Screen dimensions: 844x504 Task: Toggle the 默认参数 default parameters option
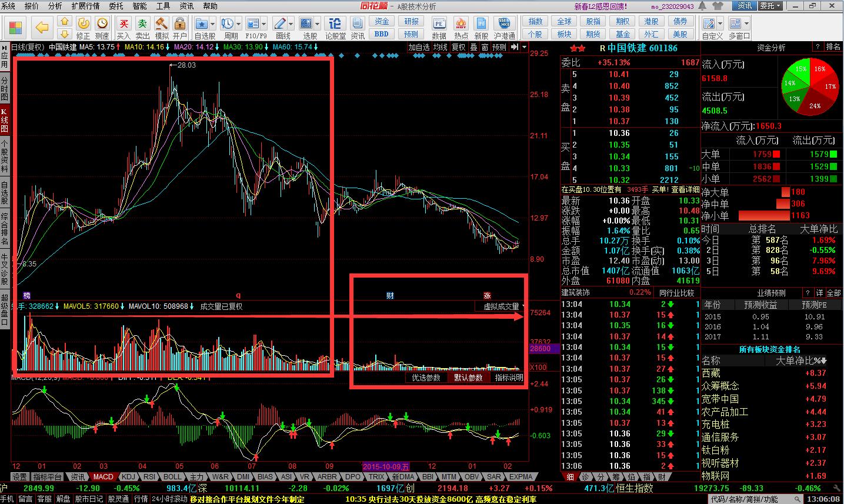click(x=468, y=378)
